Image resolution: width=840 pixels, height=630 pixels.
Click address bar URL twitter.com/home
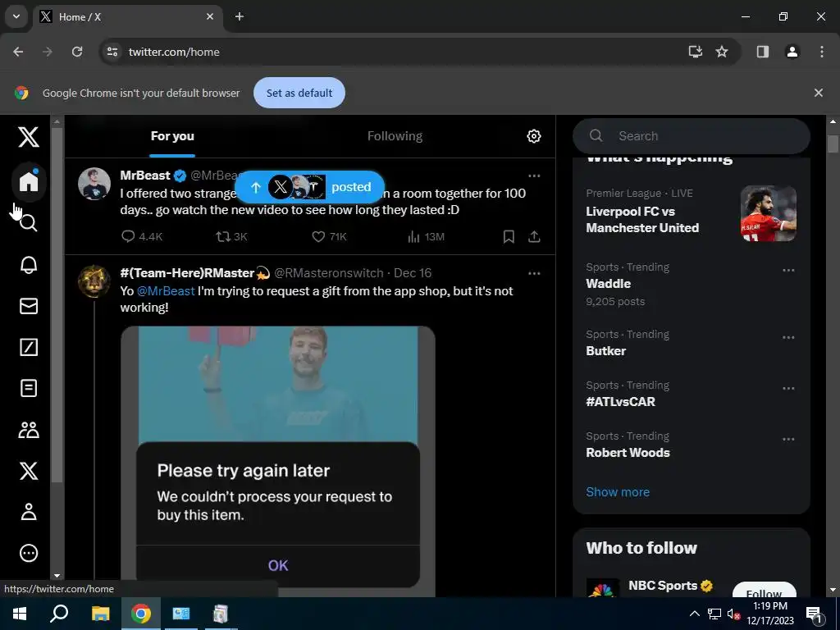pos(174,52)
